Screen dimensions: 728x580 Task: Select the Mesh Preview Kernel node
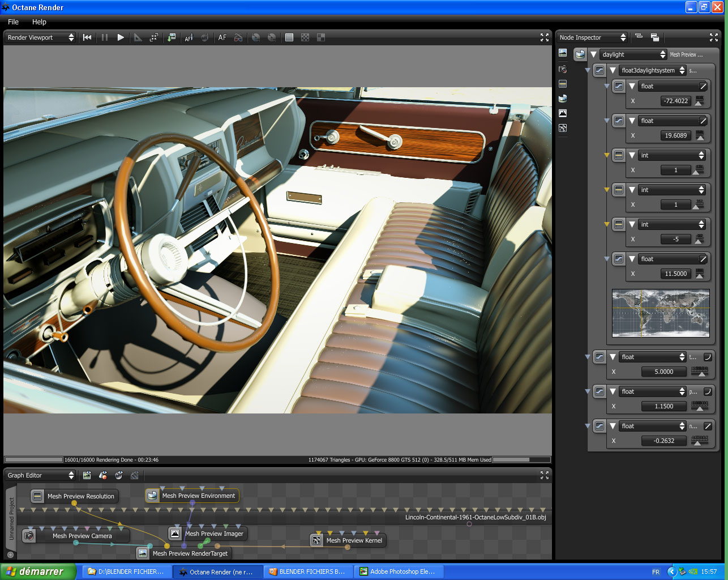tap(354, 540)
